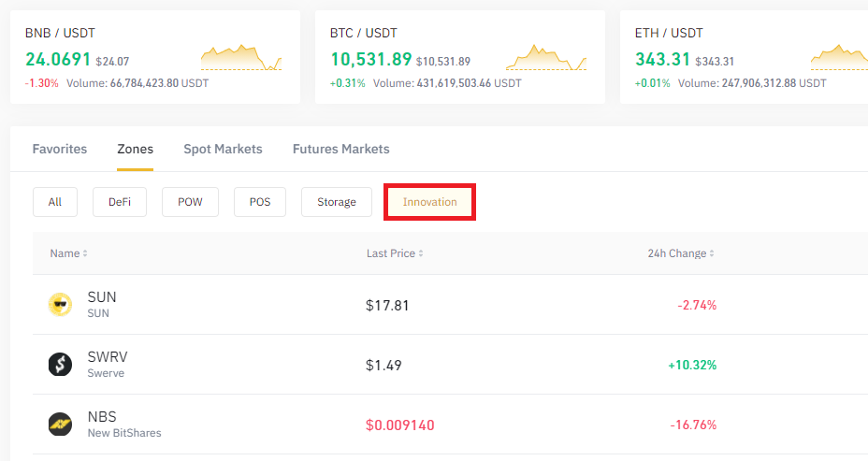The image size is (868, 461).
Task: Click the -16.76% change value
Action: click(693, 425)
